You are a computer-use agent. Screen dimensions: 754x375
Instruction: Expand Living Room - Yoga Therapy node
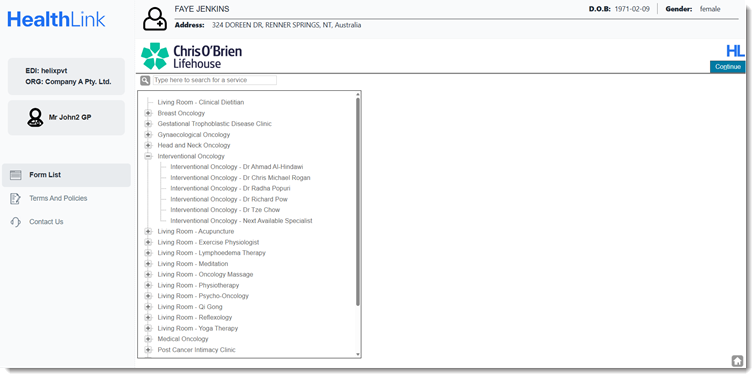(148, 328)
